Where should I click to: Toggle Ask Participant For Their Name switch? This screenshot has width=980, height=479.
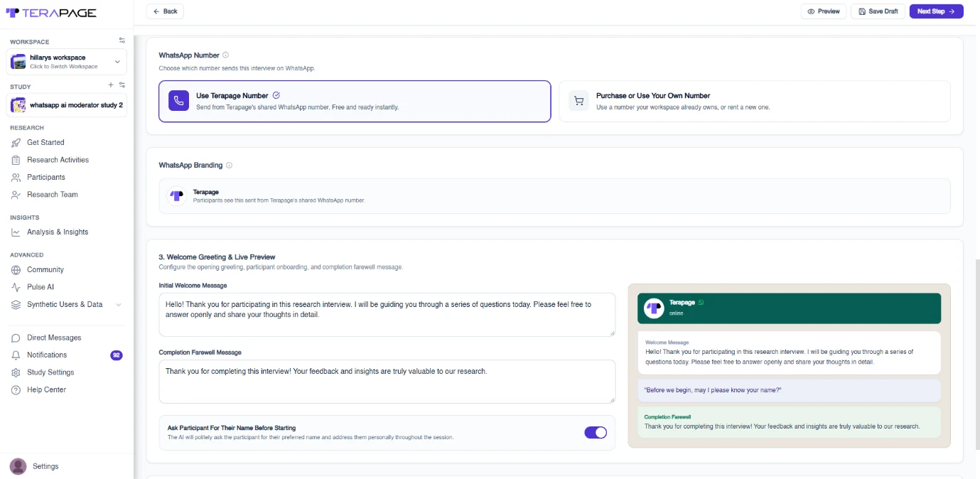(x=596, y=433)
